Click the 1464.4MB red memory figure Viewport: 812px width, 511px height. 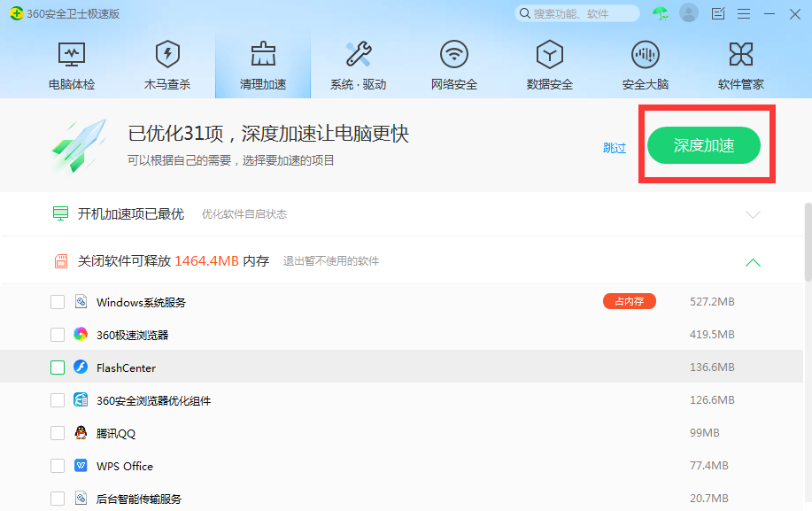pyautogui.click(x=206, y=261)
